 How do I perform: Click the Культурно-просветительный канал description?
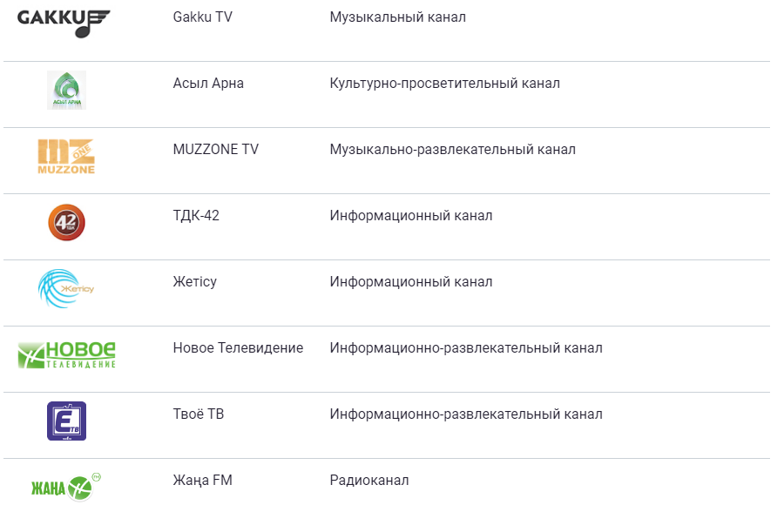444,84
